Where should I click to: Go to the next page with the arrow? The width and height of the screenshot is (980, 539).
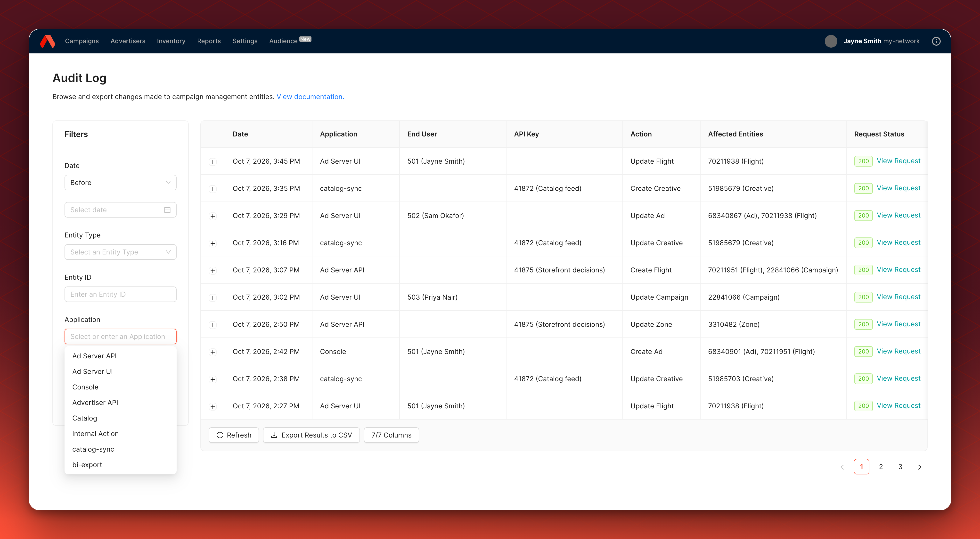click(x=920, y=467)
